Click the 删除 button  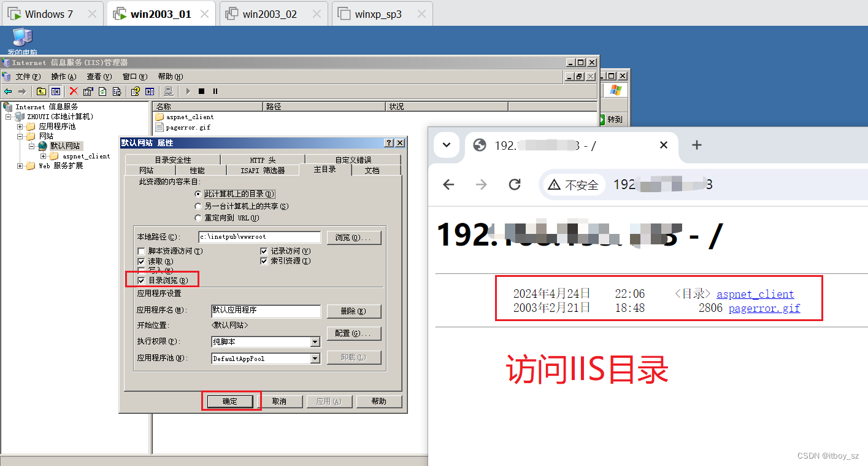pos(354,311)
